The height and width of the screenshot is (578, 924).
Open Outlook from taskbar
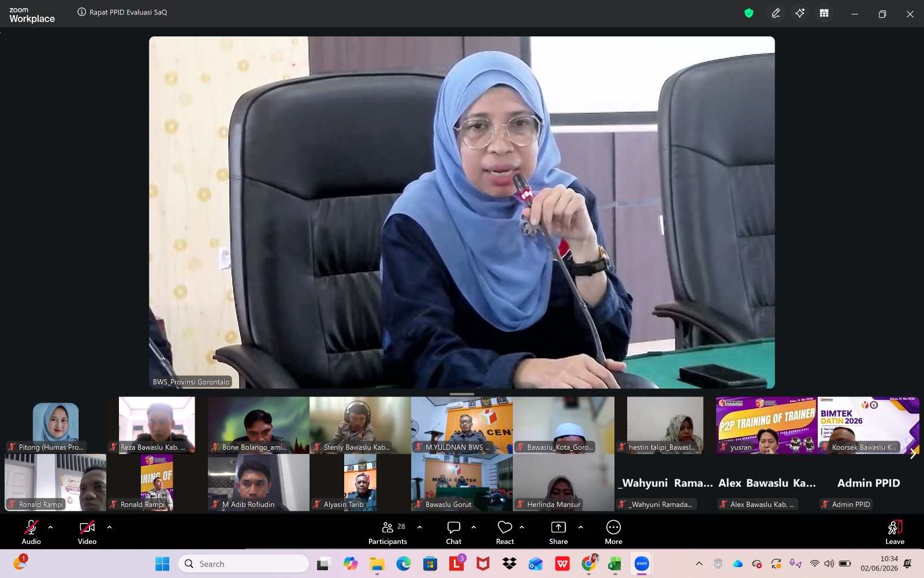535,564
